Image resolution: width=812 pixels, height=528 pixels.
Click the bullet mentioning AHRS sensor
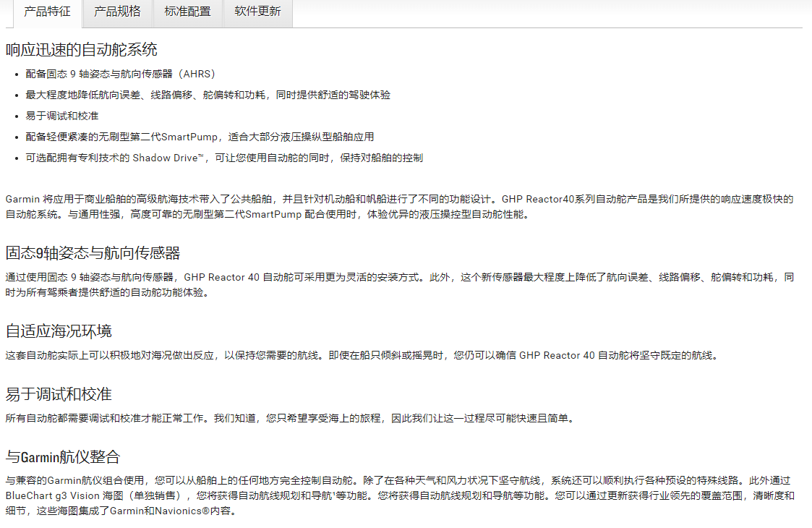[x=120, y=74]
